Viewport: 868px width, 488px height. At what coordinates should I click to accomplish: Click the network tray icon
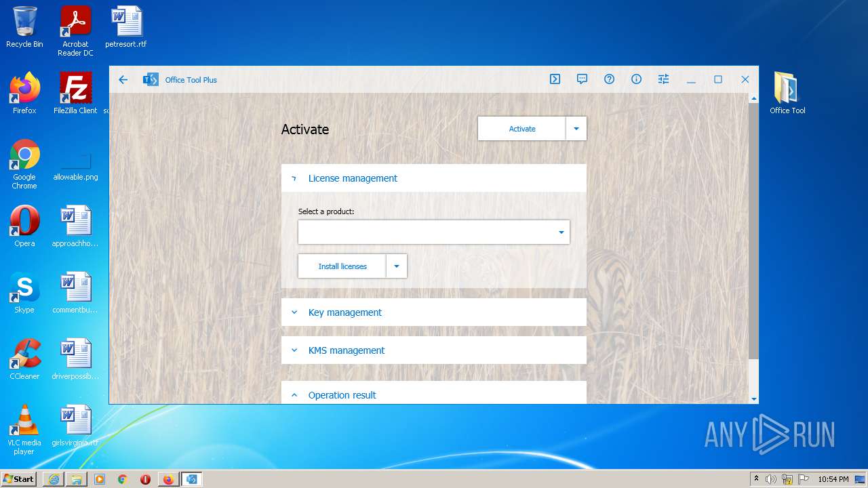pos(787,479)
